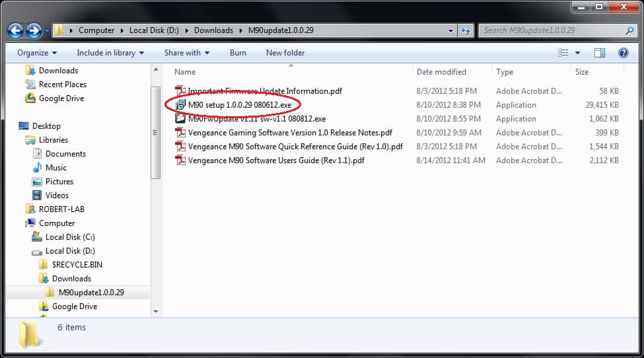
Task: Select Vengeance M90 Software Users Guide pdf icon
Action: 180,161
